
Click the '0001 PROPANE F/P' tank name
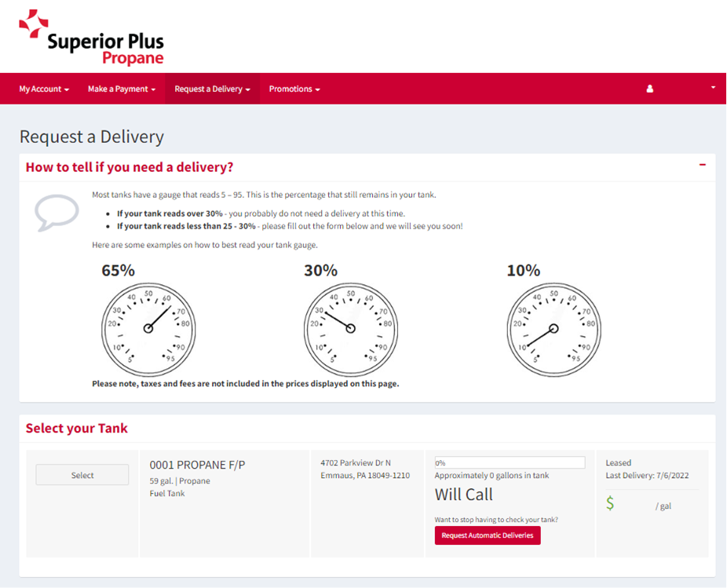tap(197, 465)
